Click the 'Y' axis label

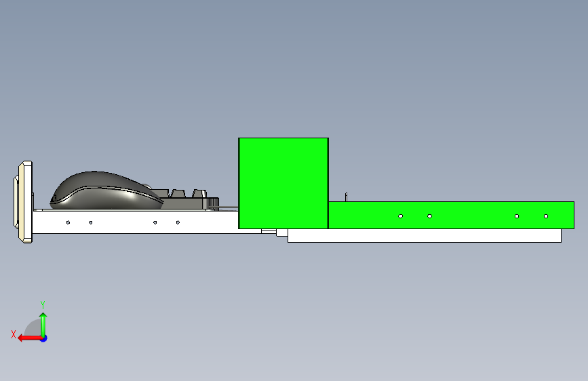coord(43,304)
